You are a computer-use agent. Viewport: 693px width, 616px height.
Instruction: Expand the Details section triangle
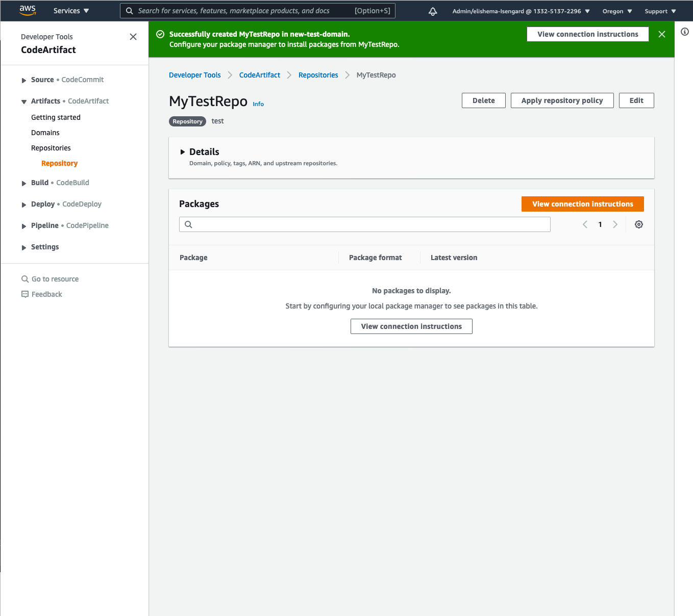(x=182, y=152)
